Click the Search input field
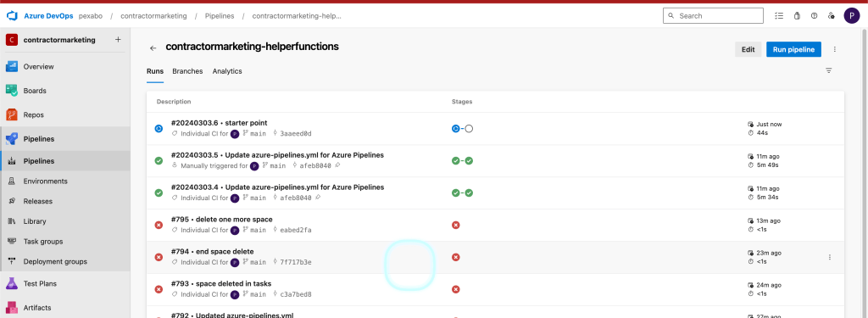Screen dimensions: 868x318 (x=713, y=16)
